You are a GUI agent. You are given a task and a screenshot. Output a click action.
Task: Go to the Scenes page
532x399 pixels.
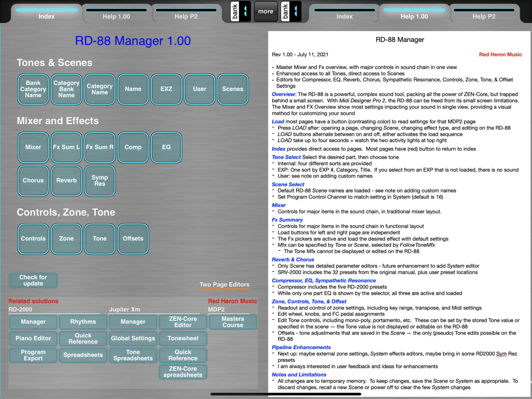pyautogui.click(x=233, y=89)
